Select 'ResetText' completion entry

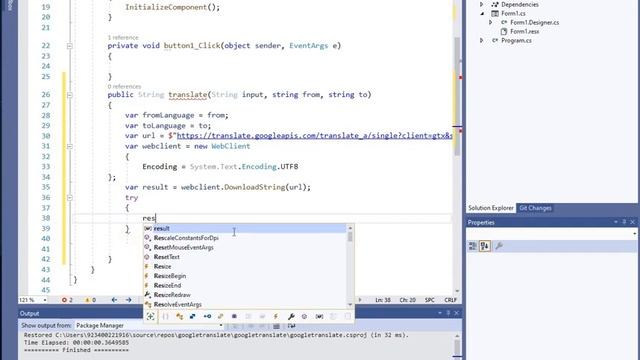[x=244, y=257]
